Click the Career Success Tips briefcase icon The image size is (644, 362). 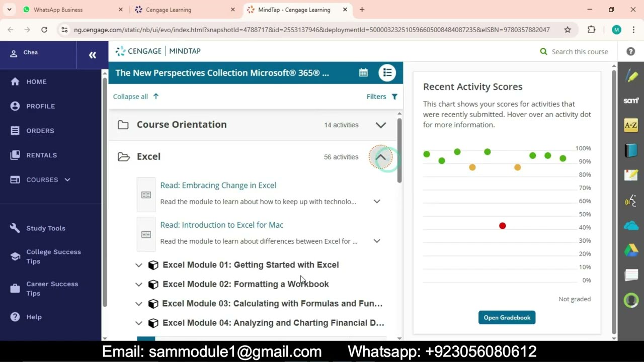[15, 289]
